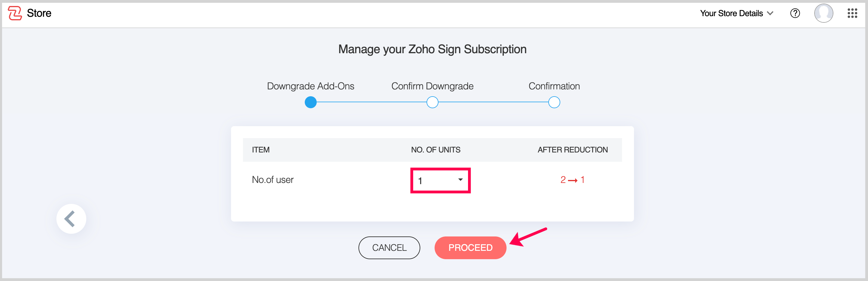Go back using the left chevron button
This screenshot has width=868, height=281.
[x=71, y=219]
